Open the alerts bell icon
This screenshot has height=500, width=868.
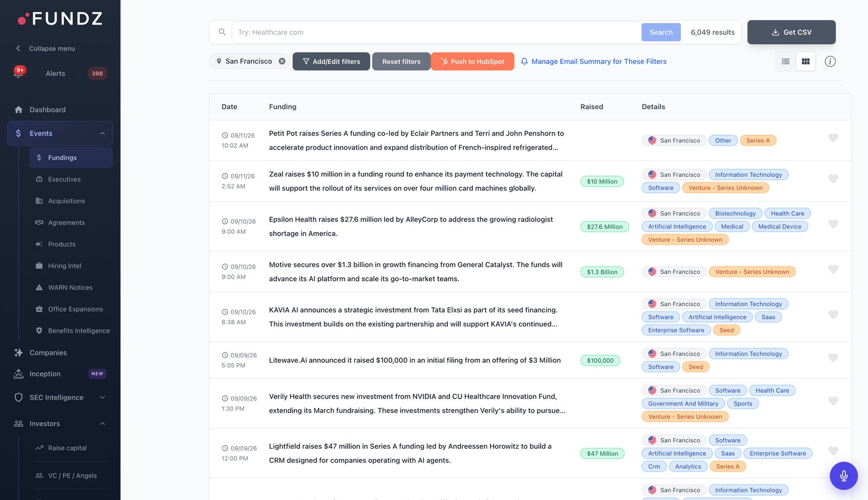tap(18, 73)
